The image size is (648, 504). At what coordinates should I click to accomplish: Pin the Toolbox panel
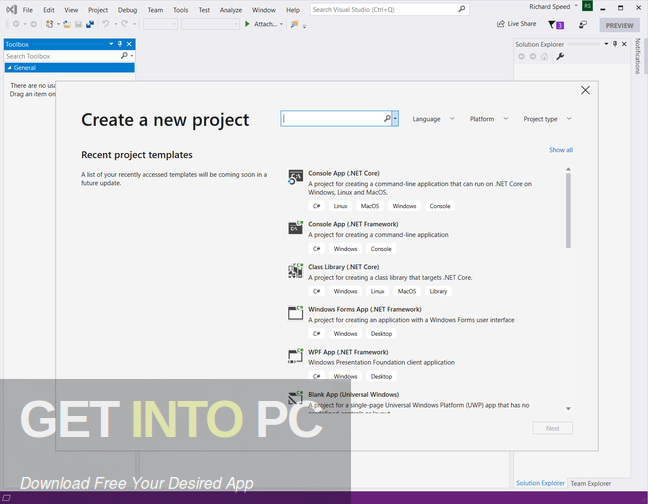(x=120, y=44)
